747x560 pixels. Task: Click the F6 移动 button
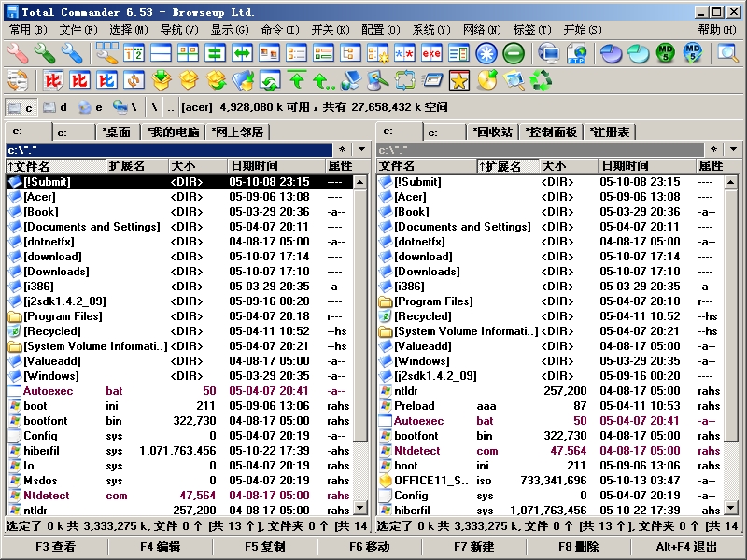(369, 547)
